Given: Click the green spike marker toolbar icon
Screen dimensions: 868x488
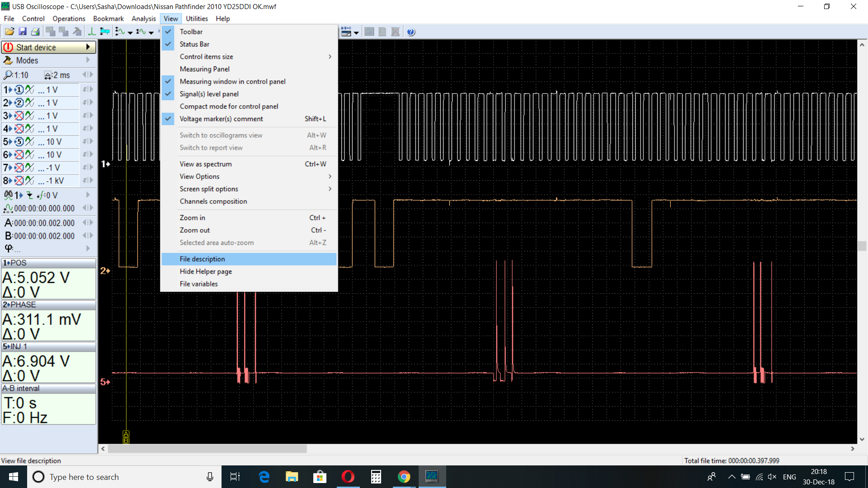Looking at the screenshot, I should (x=92, y=32).
